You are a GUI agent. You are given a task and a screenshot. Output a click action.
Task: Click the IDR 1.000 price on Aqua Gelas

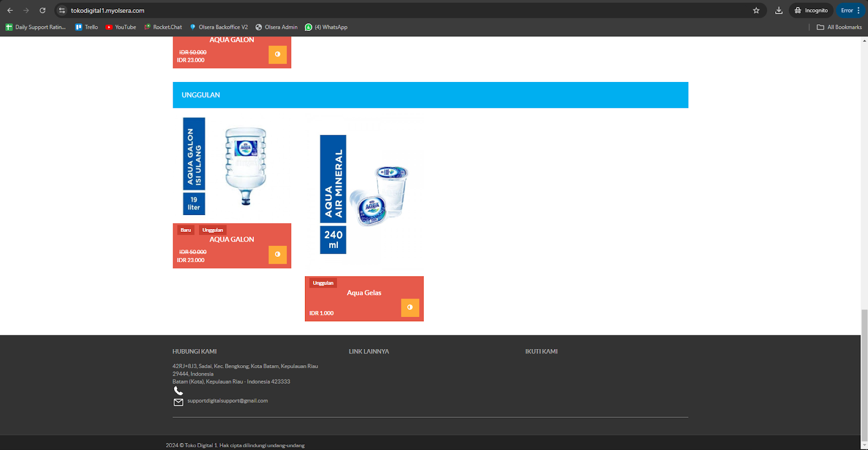(x=322, y=313)
